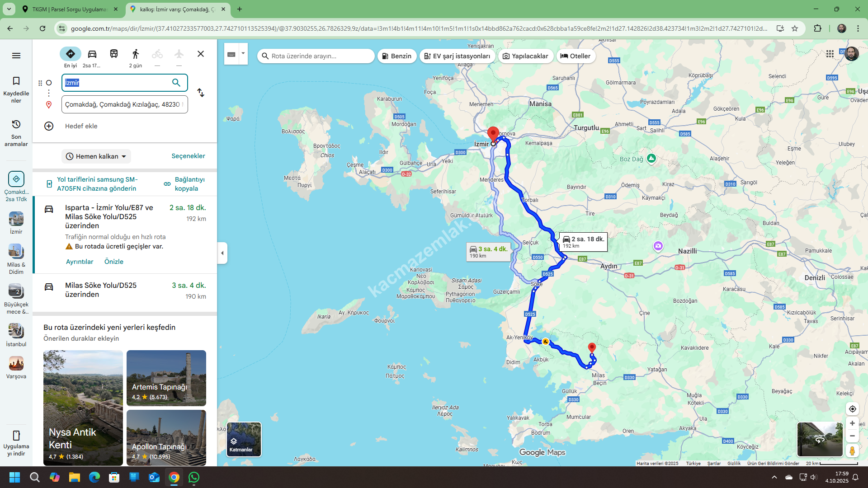Click the search magnifier in İzmir field
Screen dimensions: 868x488
(176, 83)
